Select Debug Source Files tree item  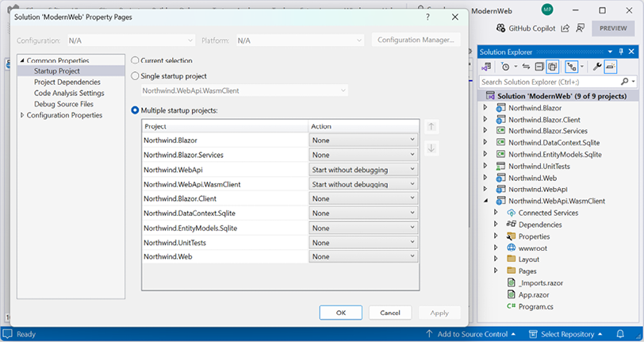(x=63, y=105)
